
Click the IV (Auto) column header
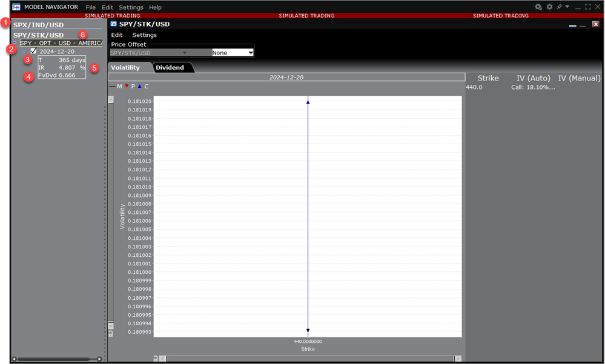(533, 78)
